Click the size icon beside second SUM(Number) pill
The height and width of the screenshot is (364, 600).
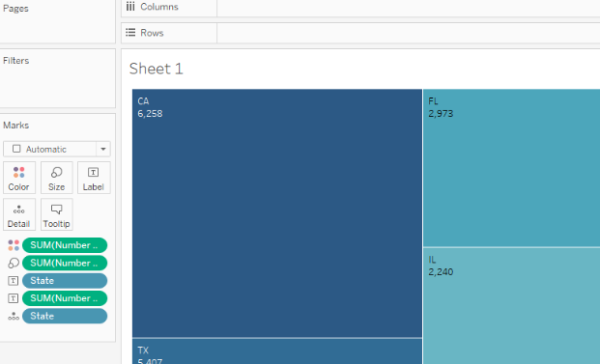[x=14, y=263]
